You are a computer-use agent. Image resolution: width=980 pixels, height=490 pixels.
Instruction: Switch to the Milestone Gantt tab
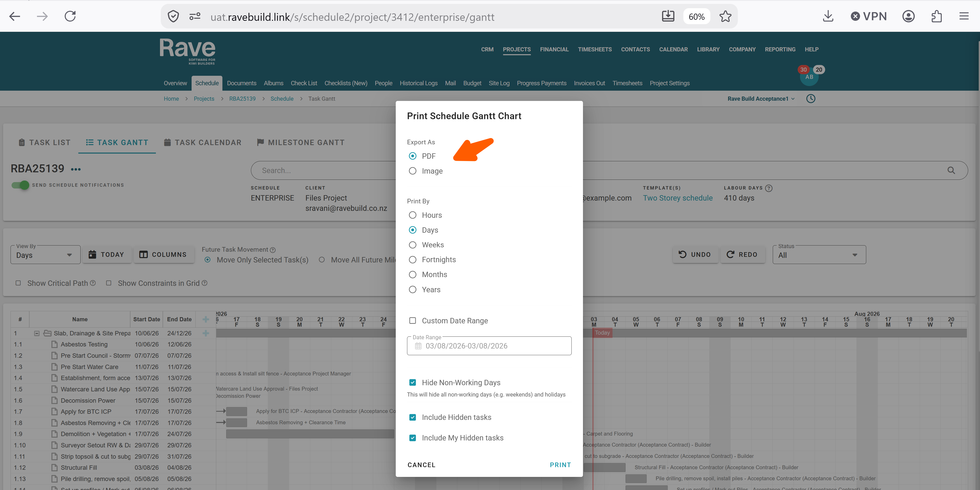tap(300, 142)
